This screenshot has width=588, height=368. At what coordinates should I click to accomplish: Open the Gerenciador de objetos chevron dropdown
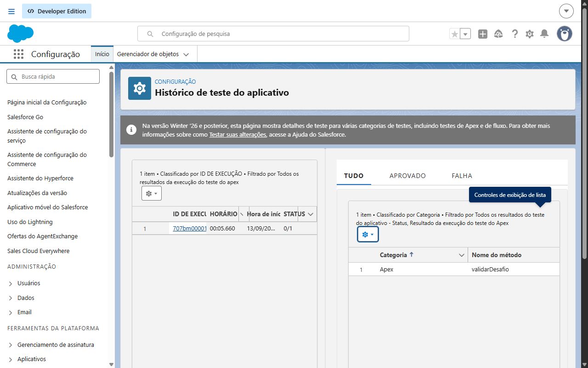coord(186,54)
